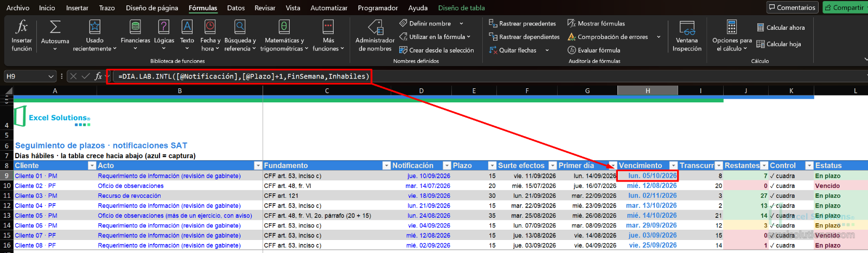
Task: Toggle Mostrar fórmulas
Action: point(596,23)
